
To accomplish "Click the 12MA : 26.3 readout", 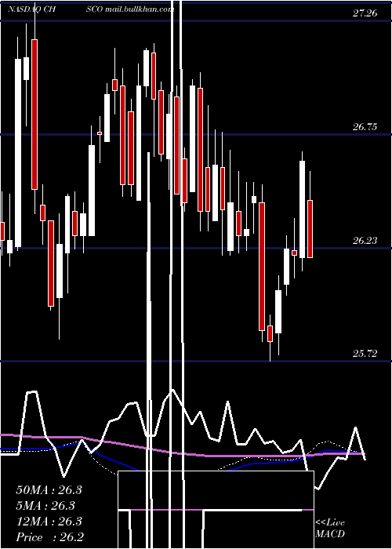I will click(x=49, y=522).
